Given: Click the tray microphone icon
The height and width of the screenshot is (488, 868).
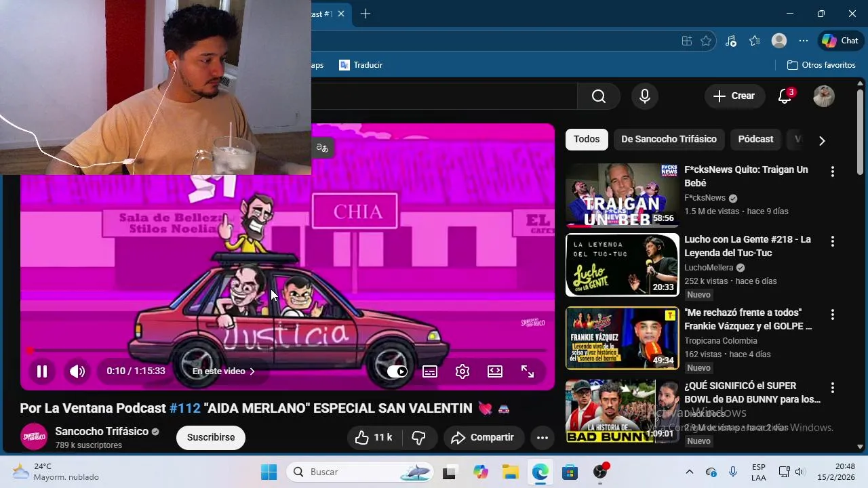Looking at the screenshot, I should [x=733, y=472].
